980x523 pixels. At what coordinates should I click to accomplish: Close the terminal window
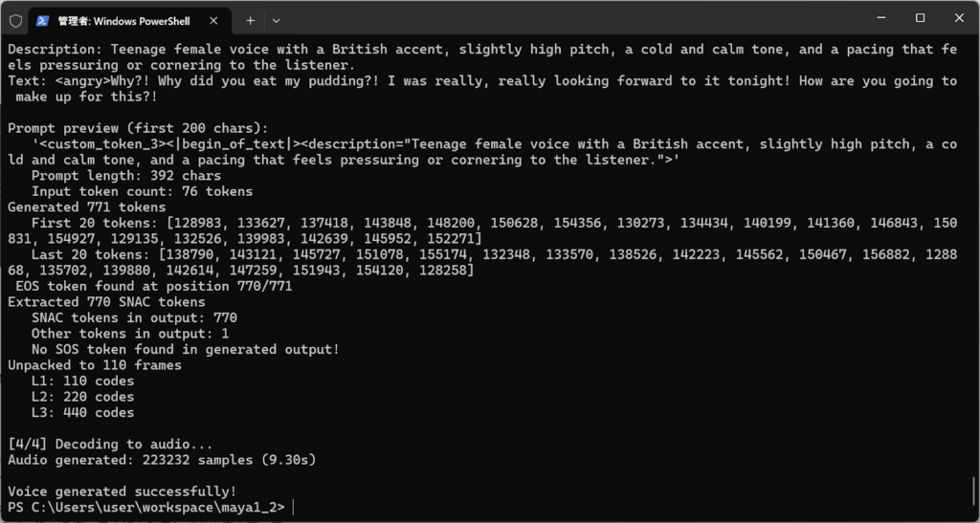pos(960,18)
